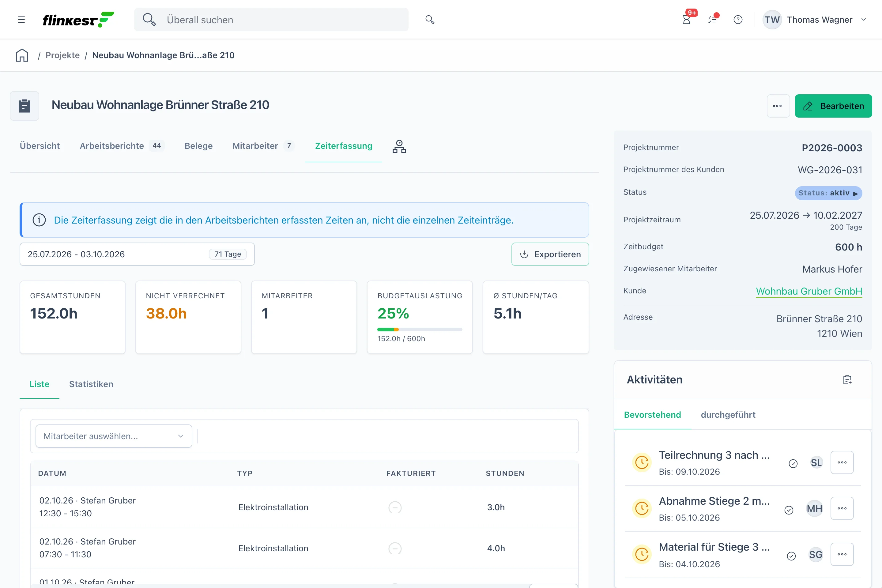This screenshot has width=882, height=588.
Task: Toggle fakturiert status for 12:30 - 15:30 entry
Action: pos(395,507)
